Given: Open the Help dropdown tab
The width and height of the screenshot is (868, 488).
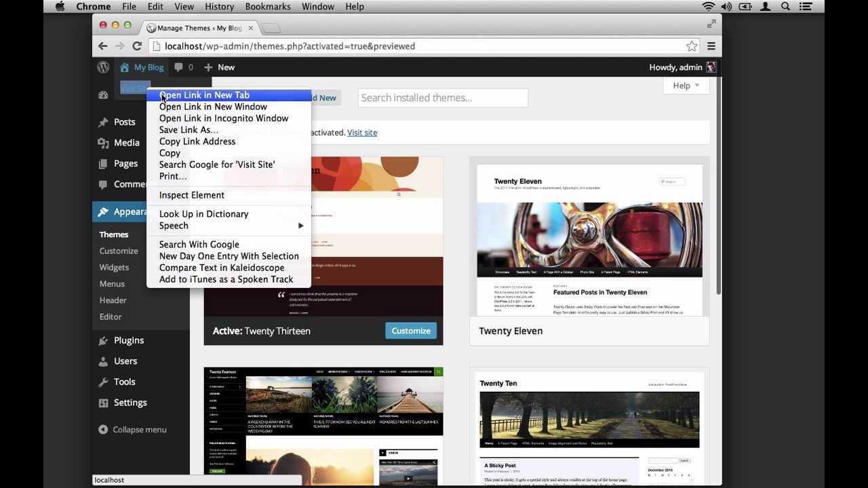Looking at the screenshot, I should tap(686, 85).
